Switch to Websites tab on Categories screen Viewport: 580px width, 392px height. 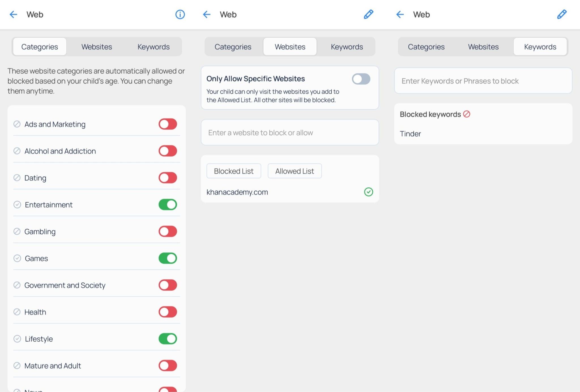(x=97, y=47)
